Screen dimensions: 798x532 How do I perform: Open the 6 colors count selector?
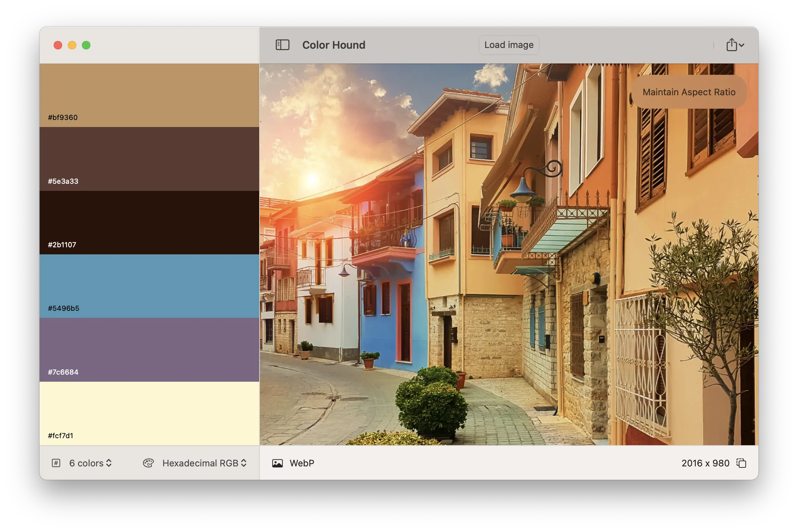pos(91,463)
